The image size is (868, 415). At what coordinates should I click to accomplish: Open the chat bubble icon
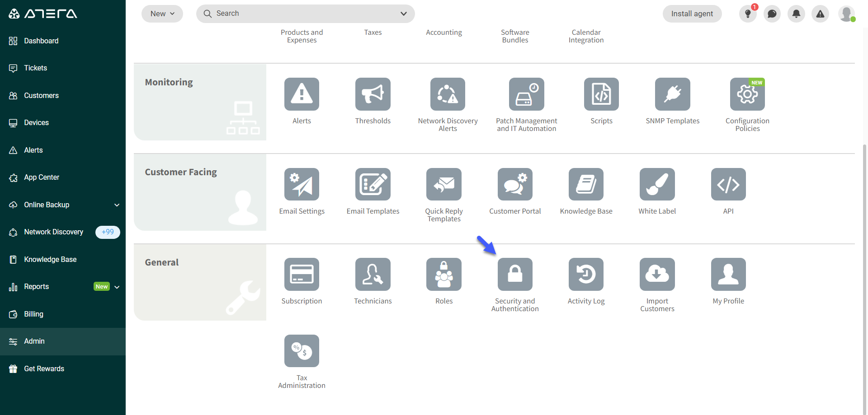[772, 14]
